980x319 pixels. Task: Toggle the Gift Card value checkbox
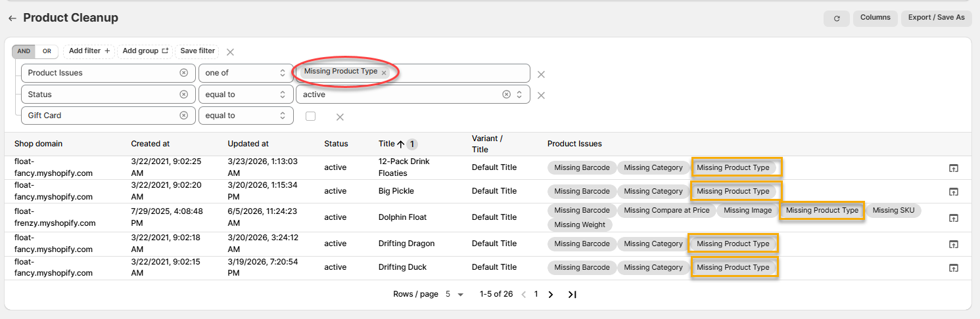pyautogui.click(x=310, y=116)
